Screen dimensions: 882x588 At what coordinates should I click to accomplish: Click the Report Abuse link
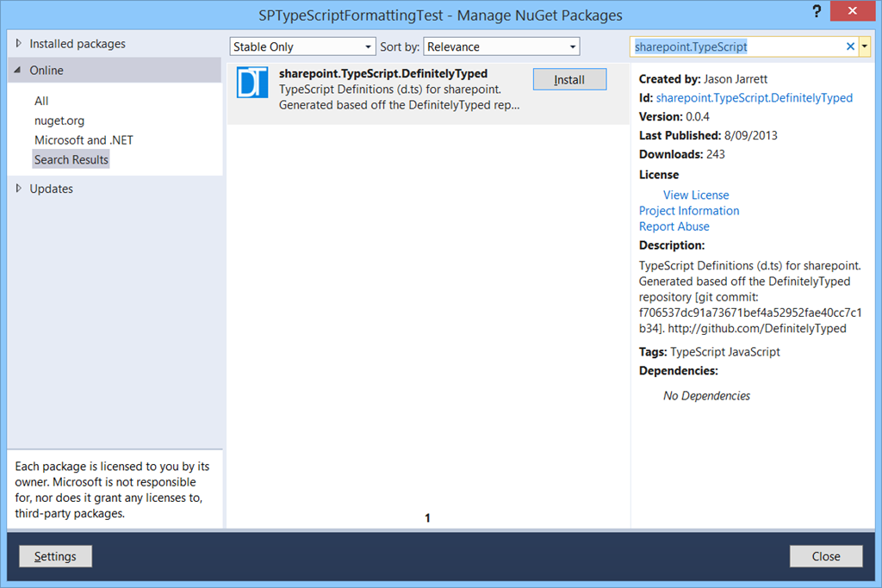674,226
